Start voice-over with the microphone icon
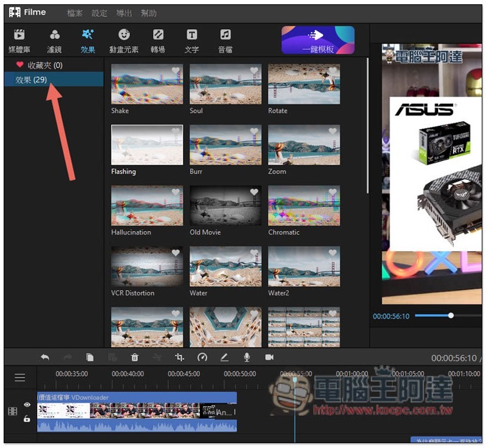Image resolution: width=486 pixels, height=448 pixels. click(247, 357)
